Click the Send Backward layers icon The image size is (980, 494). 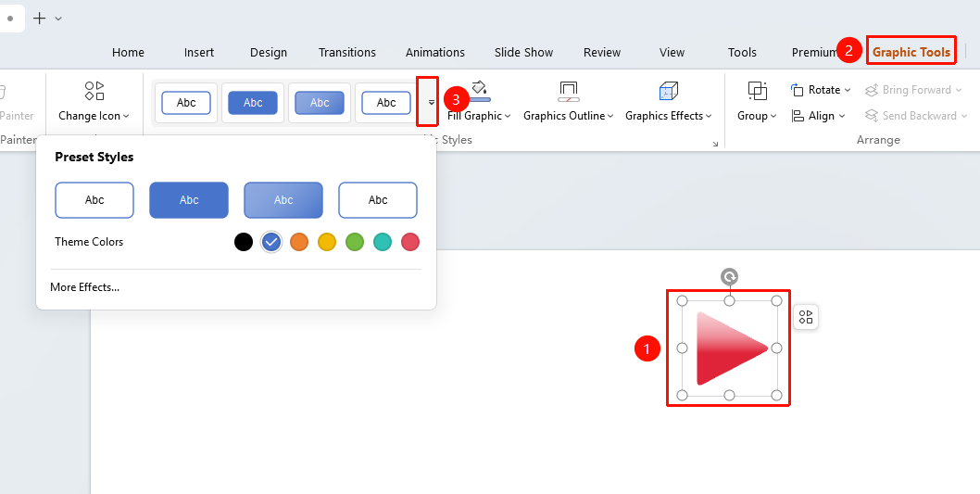pyautogui.click(x=872, y=116)
